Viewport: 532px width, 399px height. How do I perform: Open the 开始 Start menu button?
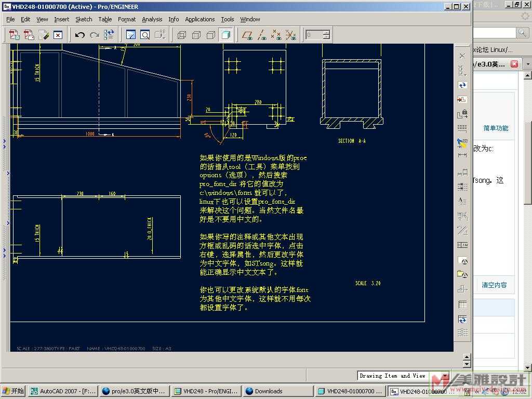[x=13, y=391]
